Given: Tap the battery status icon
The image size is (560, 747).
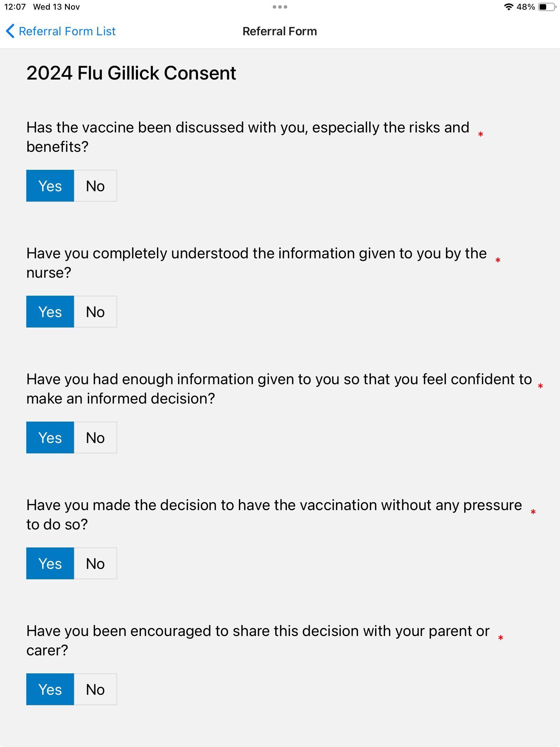Looking at the screenshot, I should click(547, 7).
